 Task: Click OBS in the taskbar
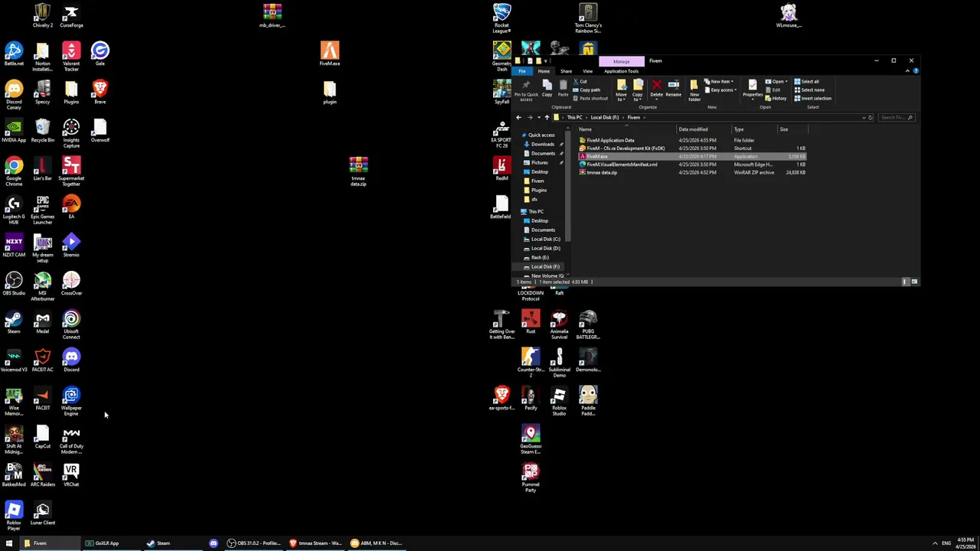253,543
